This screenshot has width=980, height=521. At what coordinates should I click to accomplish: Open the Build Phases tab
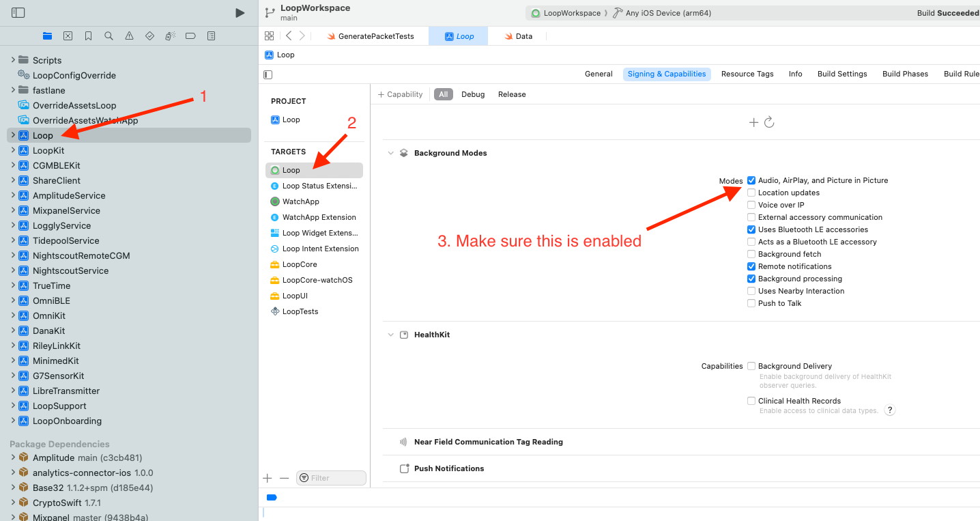click(x=905, y=74)
